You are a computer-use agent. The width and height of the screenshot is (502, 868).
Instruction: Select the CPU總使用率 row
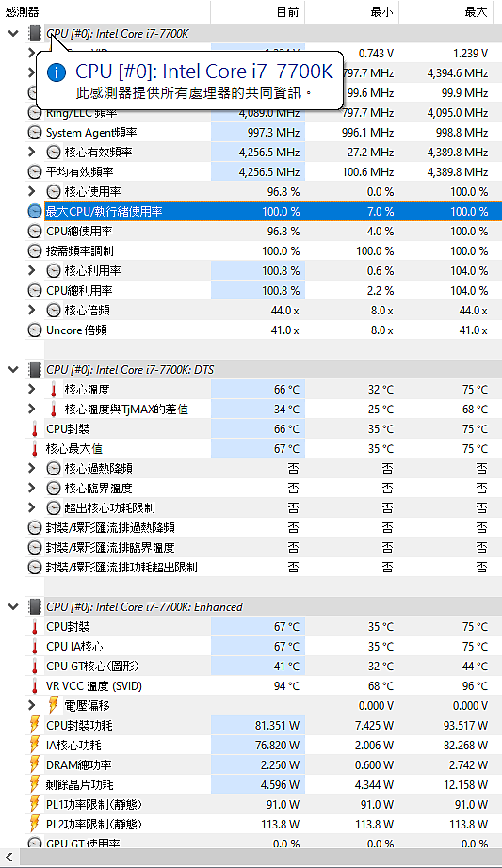click(x=264, y=231)
